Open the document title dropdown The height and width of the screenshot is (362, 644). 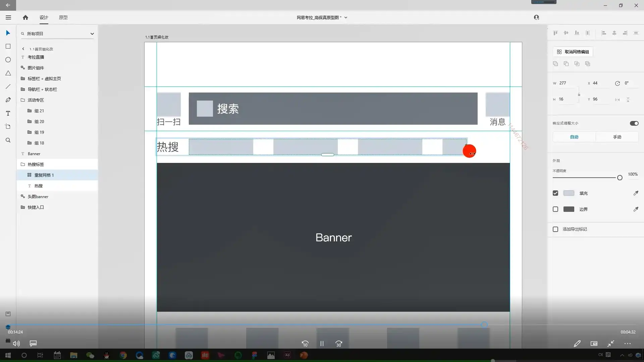[x=346, y=17]
